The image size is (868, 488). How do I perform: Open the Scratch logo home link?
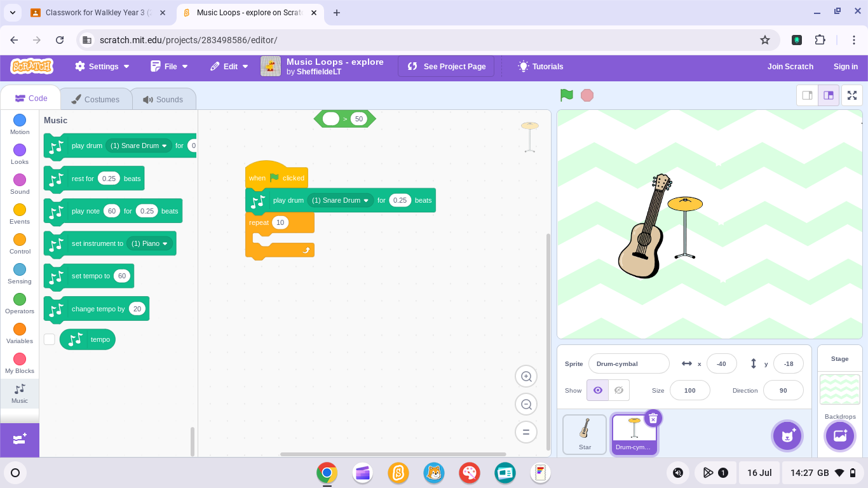[x=32, y=66]
